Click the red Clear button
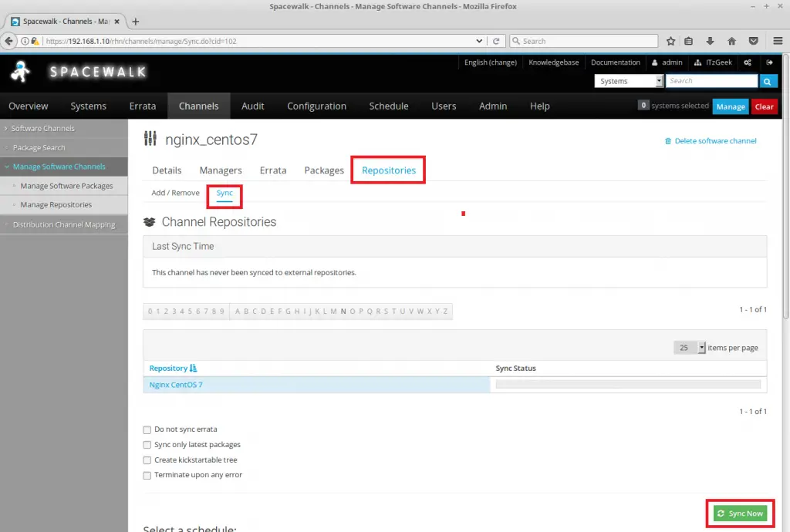 765,106
